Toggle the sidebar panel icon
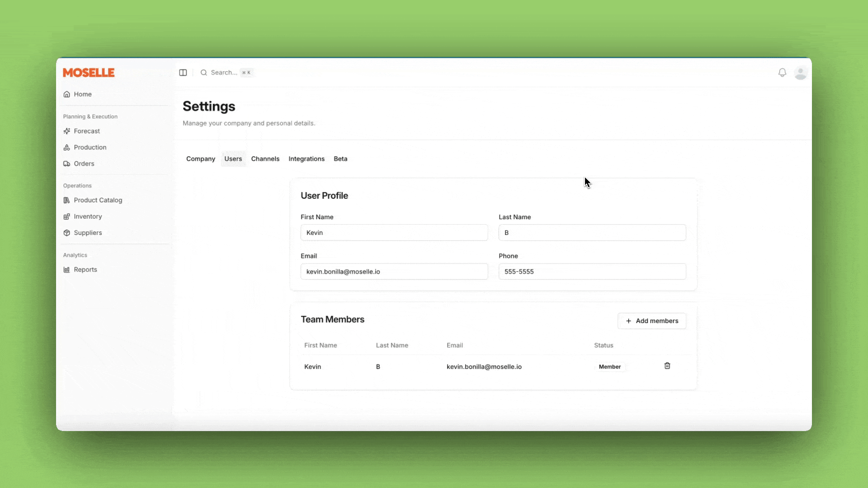Image resolution: width=868 pixels, height=488 pixels. pyautogui.click(x=183, y=73)
